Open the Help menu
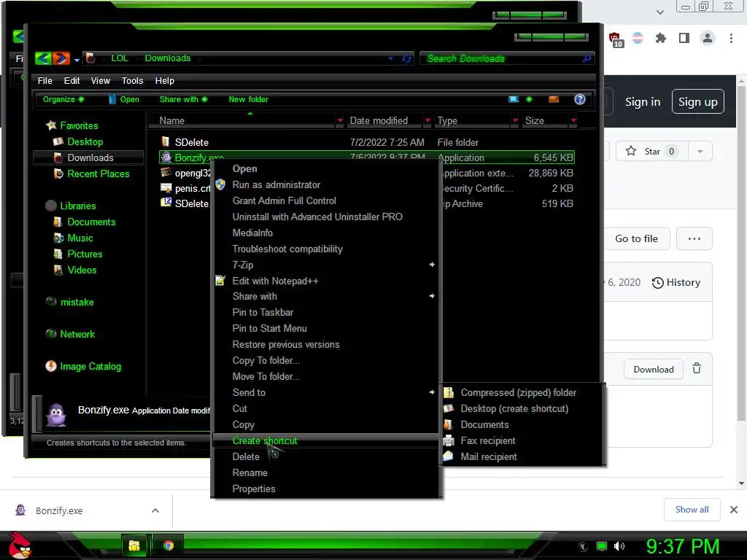 (165, 80)
